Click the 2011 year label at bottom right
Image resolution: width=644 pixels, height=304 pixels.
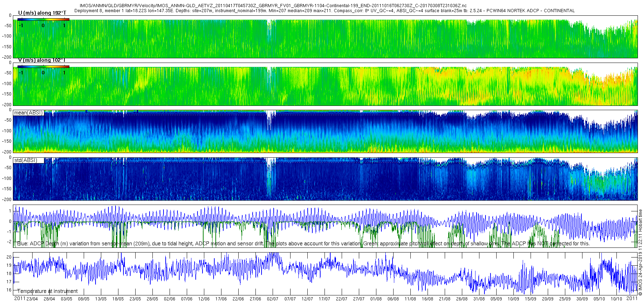tap(632, 298)
